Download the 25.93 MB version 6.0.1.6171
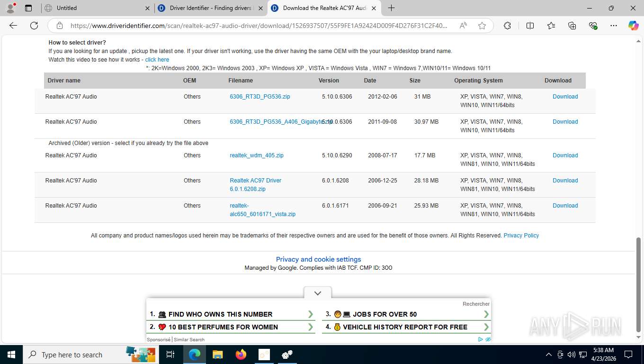The height and width of the screenshot is (364, 644). click(x=565, y=206)
